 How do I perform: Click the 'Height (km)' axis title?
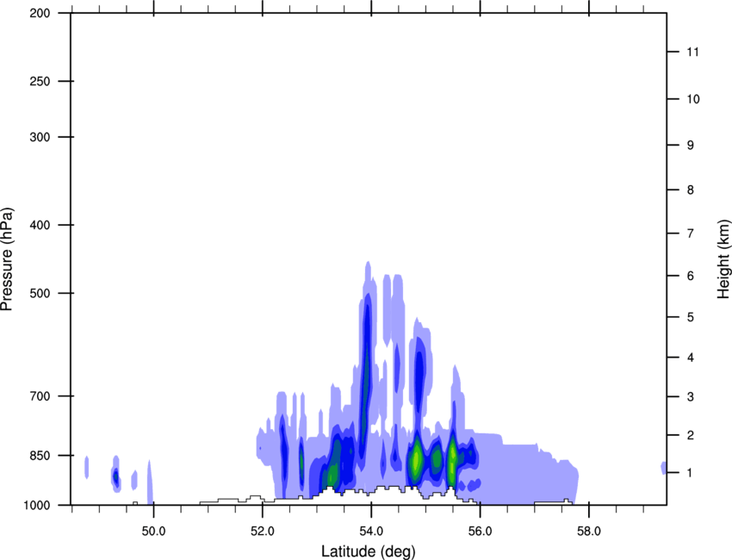point(723,259)
